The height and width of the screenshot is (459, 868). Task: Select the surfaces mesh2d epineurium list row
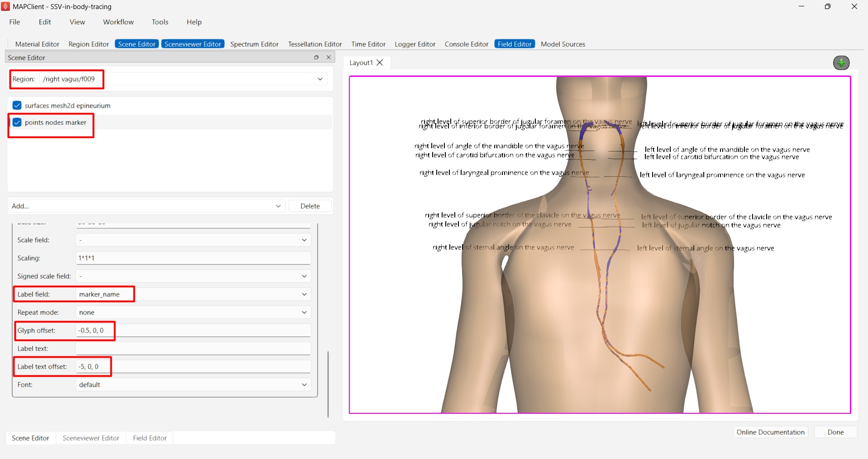170,105
